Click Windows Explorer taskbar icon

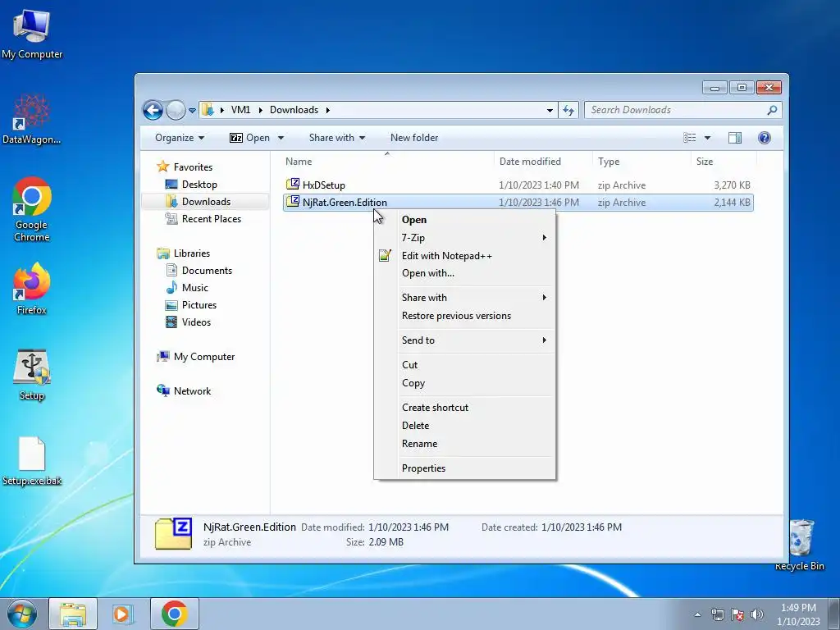pos(73,614)
